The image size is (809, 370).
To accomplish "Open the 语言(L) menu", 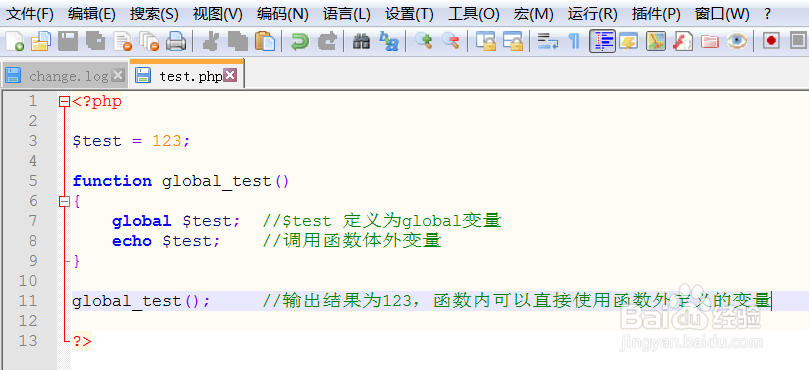I will (x=346, y=14).
